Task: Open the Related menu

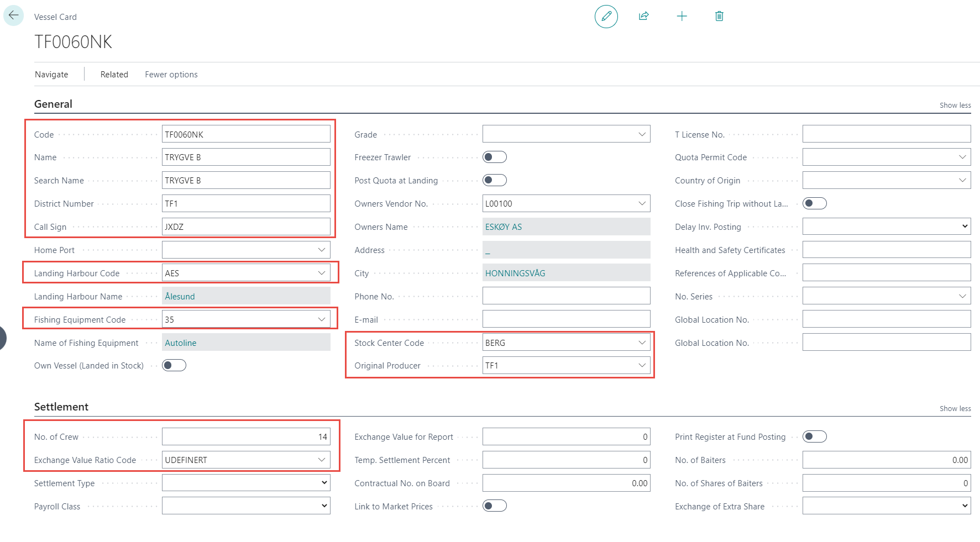Action: 114,75
